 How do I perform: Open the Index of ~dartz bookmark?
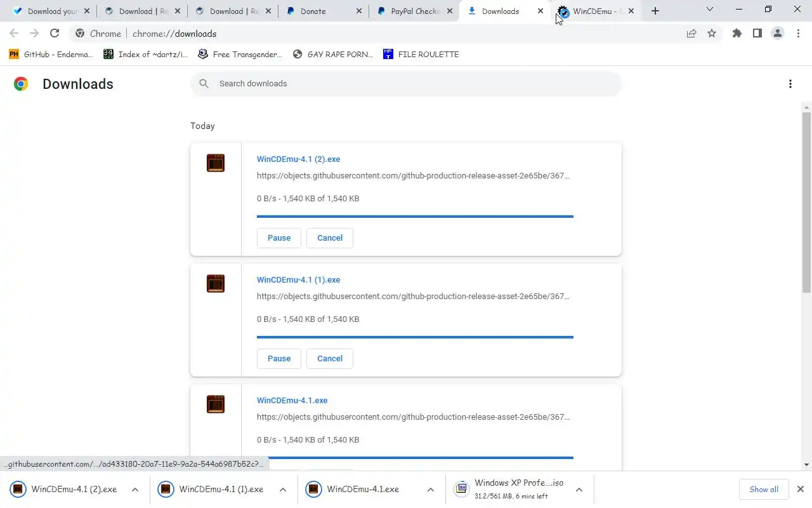(x=146, y=55)
